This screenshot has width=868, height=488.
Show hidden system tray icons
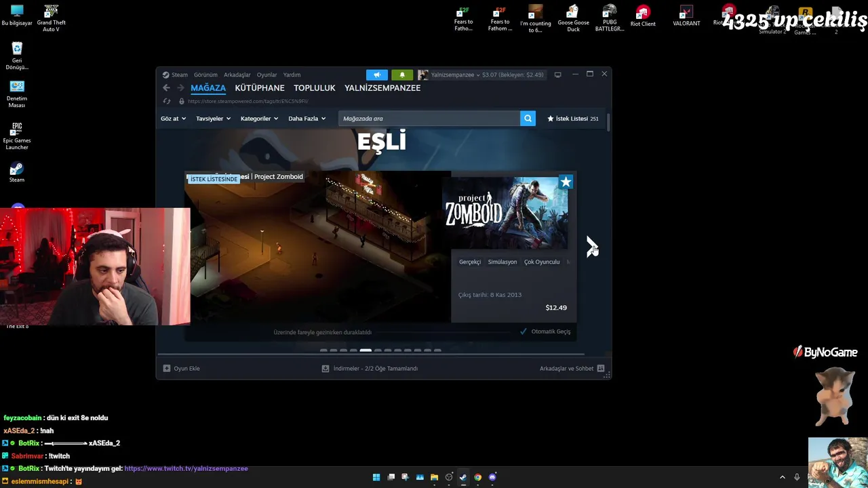(x=782, y=477)
